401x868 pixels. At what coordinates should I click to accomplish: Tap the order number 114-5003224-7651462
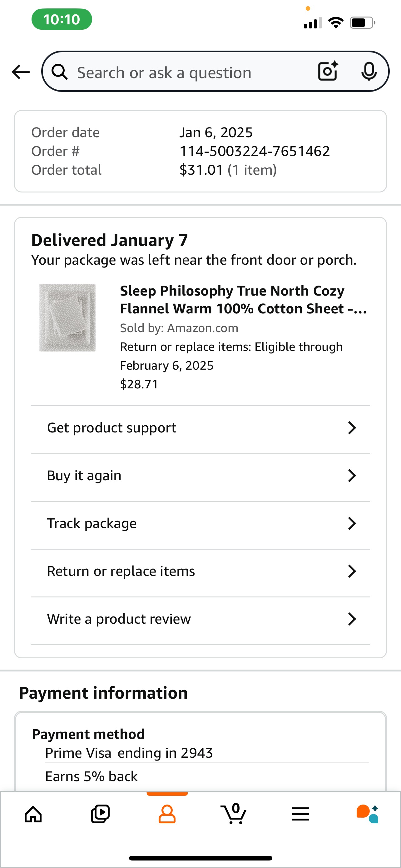tap(255, 151)
